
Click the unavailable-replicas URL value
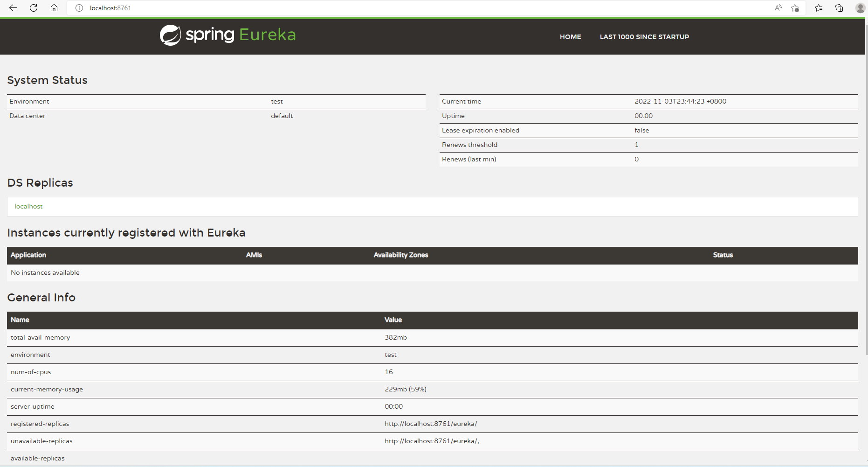(x=432, y=441)
